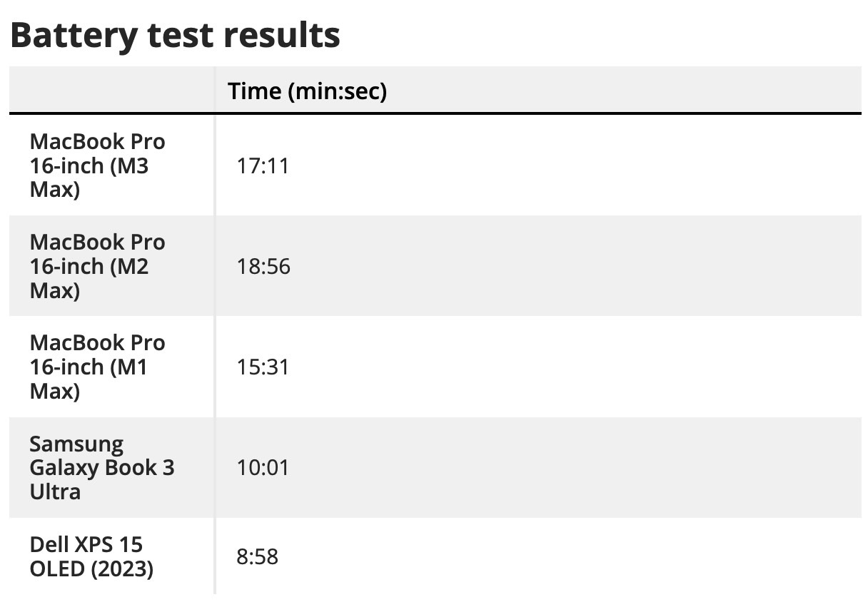Select the MacBook Pro 16-inch (M1 Max) label
Viewport: 868px width, 602px height.
point(97,367)
